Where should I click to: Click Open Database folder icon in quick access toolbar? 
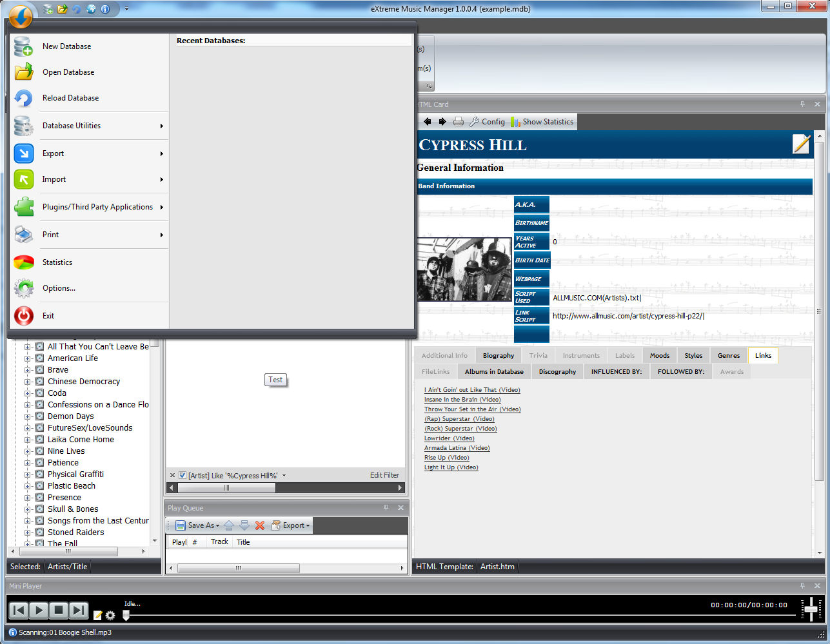point(63,9)
